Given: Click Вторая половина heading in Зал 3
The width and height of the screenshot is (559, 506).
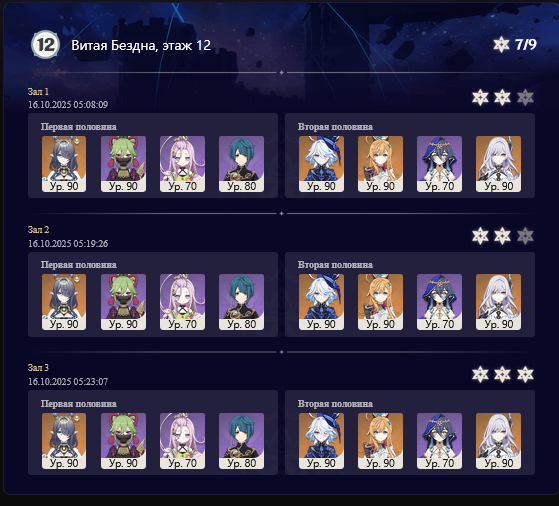Looking at the screenshot, I should coord(335,404).
